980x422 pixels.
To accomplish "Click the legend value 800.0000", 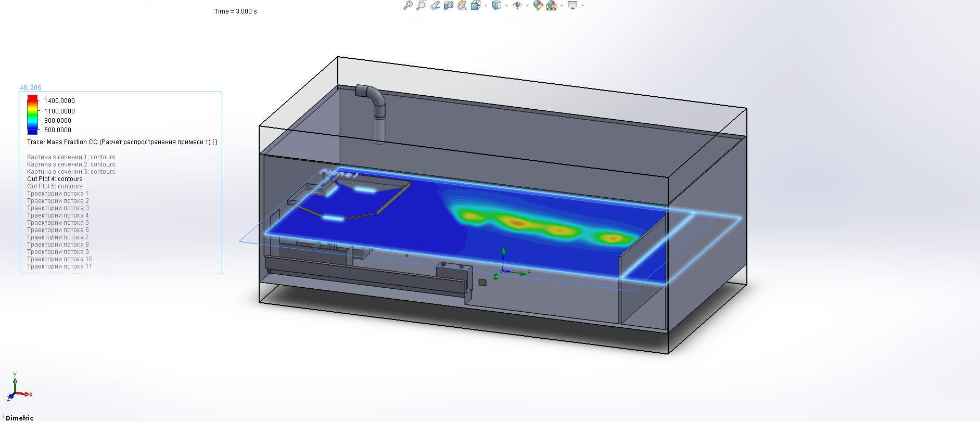I will point(58,121).
